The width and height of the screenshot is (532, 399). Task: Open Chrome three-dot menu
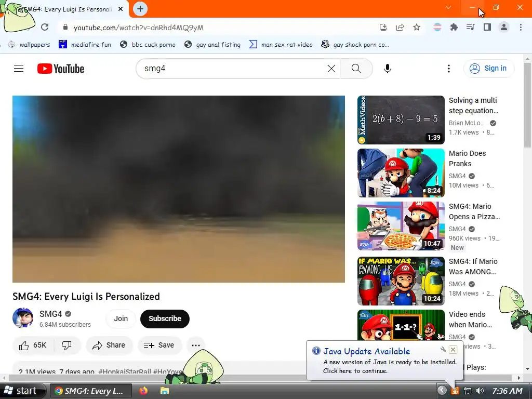pyautogui.click(x=521, y=28)
